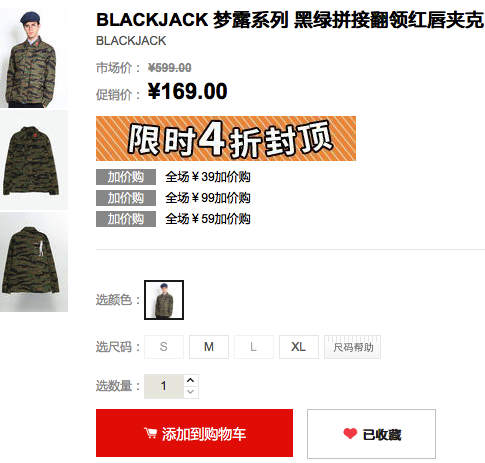Increase quantity with the up arrow
The height and width of the screenshot is (463, 485).
click(191, 380)
